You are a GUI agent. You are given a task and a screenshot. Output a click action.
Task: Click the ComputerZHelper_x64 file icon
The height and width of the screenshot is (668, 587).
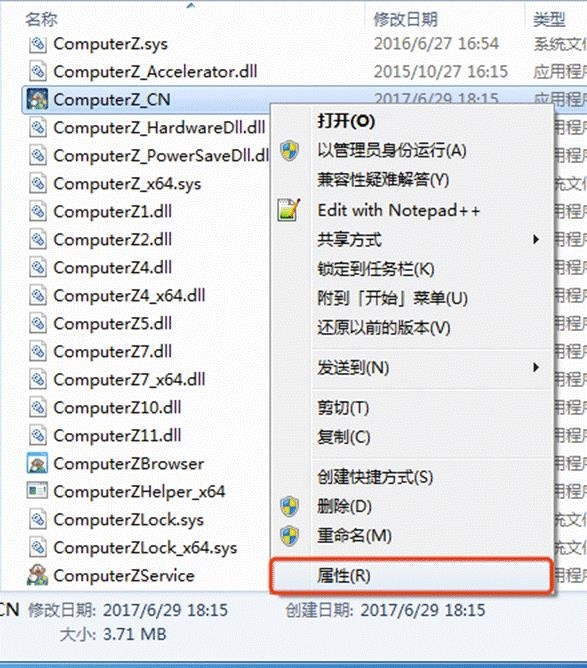(37, 491)
